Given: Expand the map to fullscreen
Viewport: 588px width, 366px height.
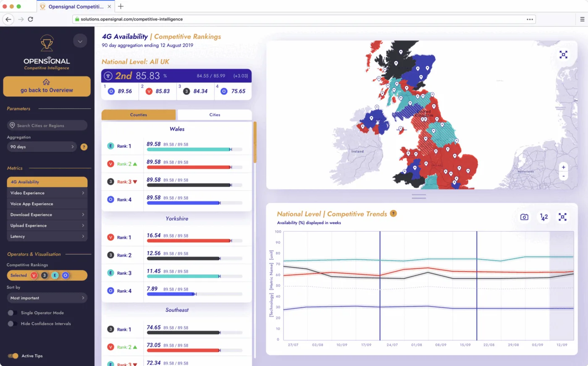Looking at the screenshot, I should [x=564, y=55].
